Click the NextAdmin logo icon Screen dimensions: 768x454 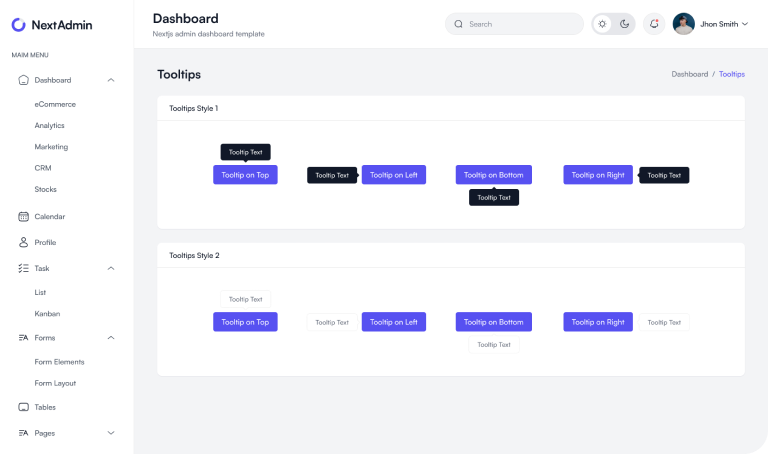[x=19, y=24]
